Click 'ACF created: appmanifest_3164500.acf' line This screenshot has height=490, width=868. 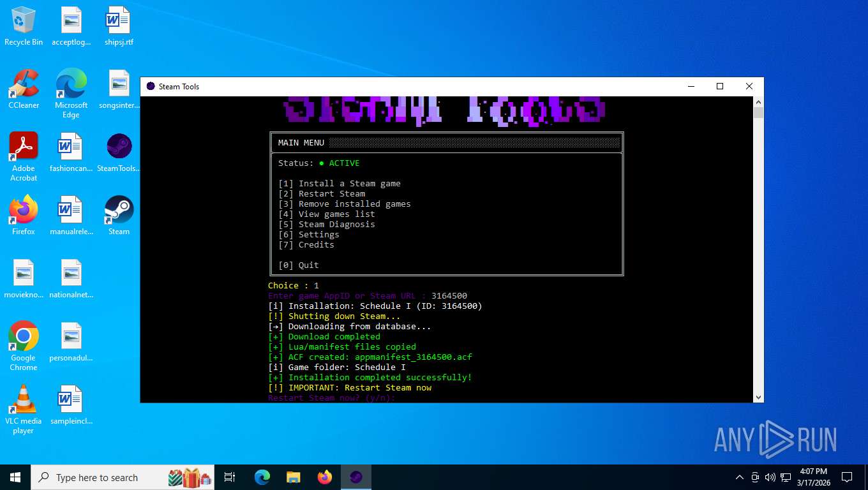coord(370,357)
